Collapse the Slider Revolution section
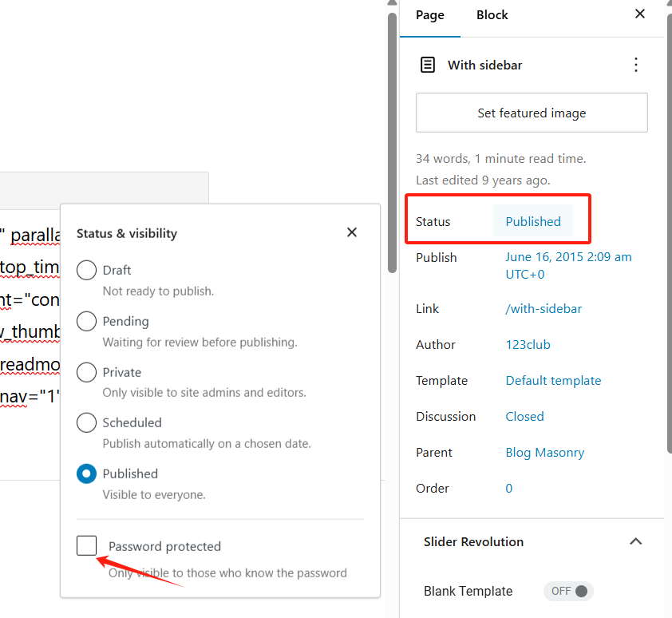Viewport: 672px width, 618px height. pyautogui.click(x=635, y=541)
